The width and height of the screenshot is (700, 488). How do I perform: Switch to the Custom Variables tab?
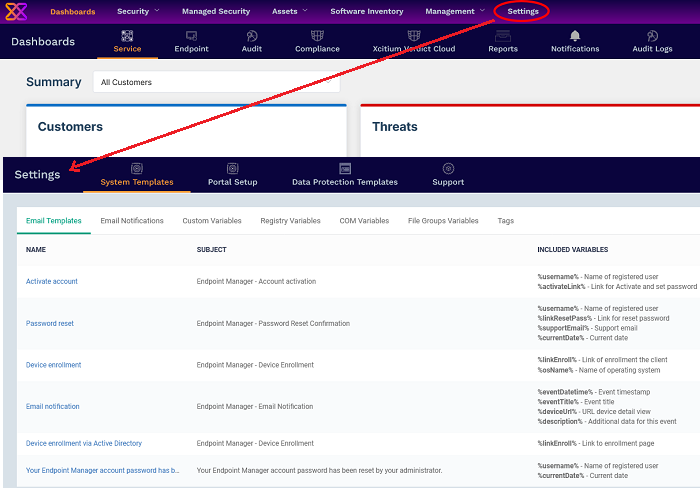[212, 221]
